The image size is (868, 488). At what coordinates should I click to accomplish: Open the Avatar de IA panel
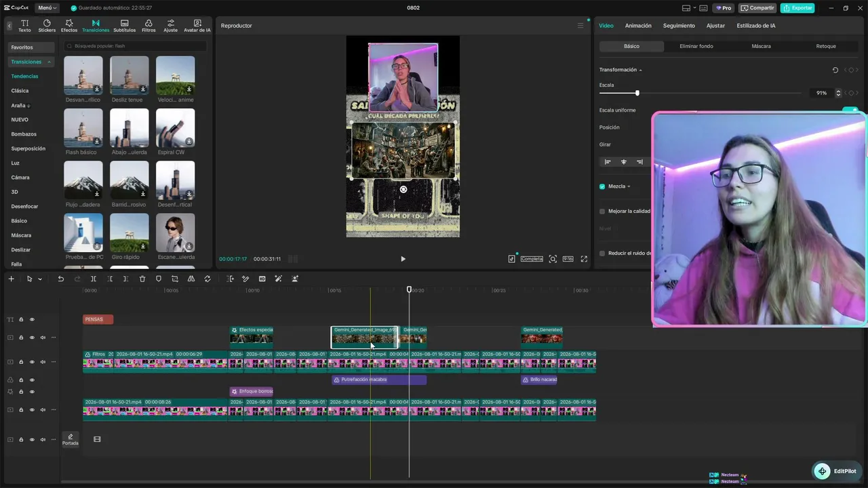pyautogui.click(x=197, y=26)
